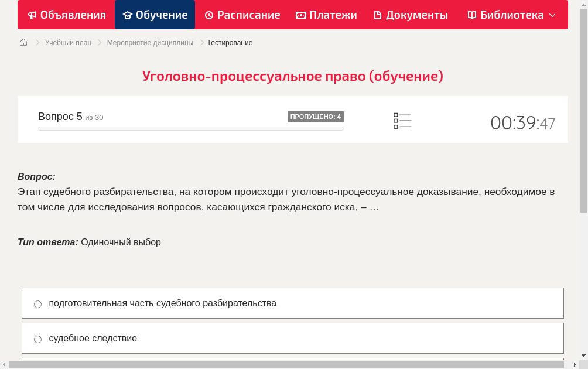Viewport: 588px width, 369px height.
Task: Click the payment card icon next to Платежи
Action: (300, 15)
